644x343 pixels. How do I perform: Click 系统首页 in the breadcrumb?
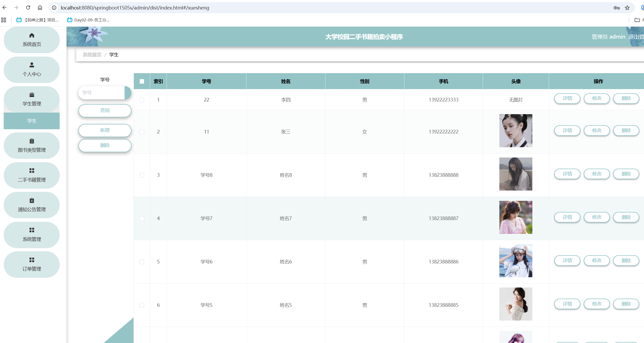pos(92,55)
